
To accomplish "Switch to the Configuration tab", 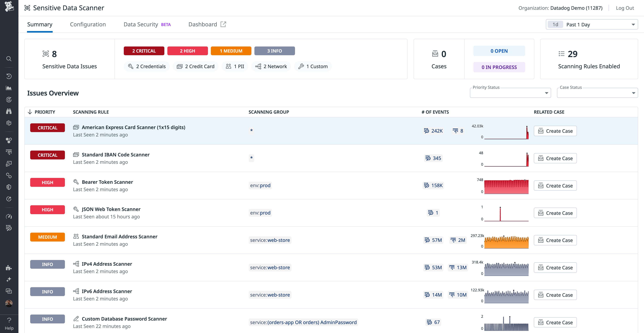I will click(88, 24).
